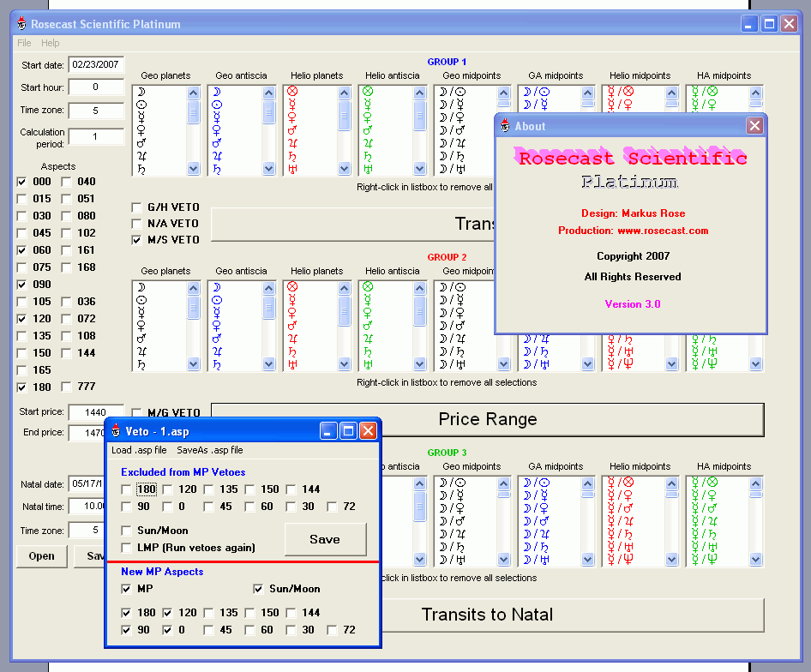Select blue Moon/Saturn in Group 3 GA midpoints

(537, 547)
